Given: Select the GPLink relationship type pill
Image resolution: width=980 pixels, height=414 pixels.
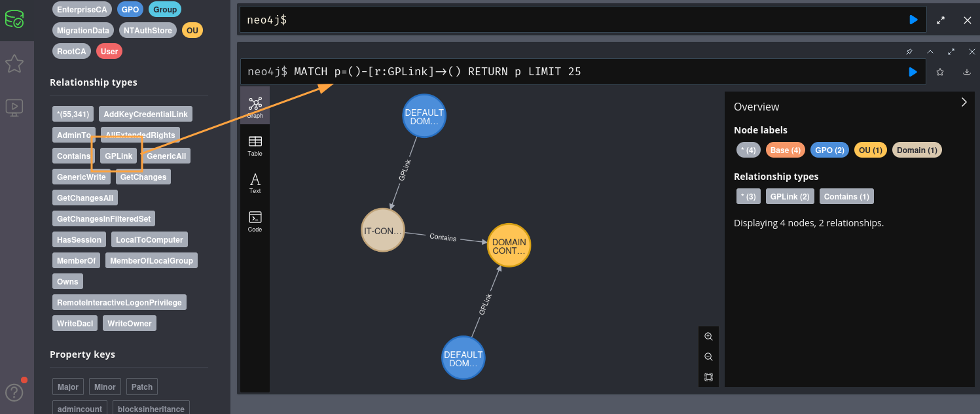Looking at the screenshot, I should (x=118, y=156).
